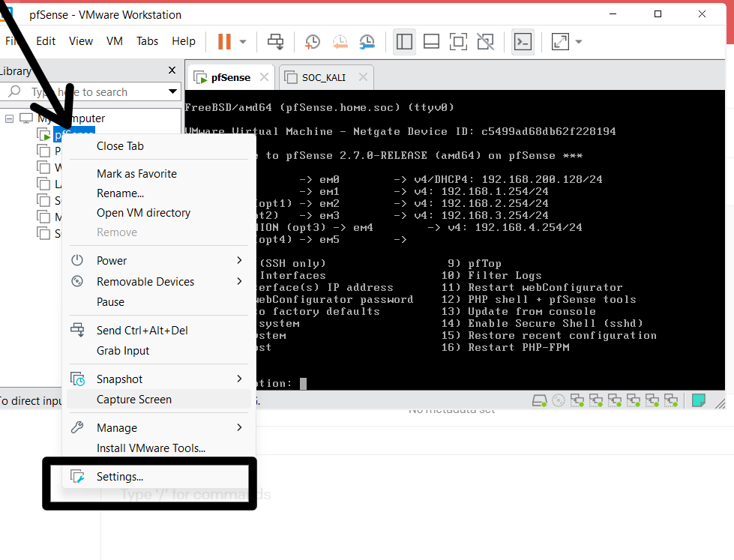Click the hard disk status bar icon
Image resolution: width=734 pixels, height=560 pixels.
pos(540,401)
